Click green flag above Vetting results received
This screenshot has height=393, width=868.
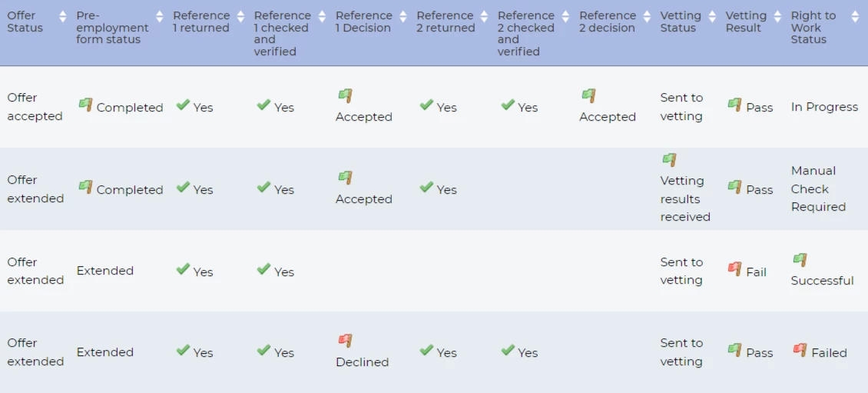coord(669,160)
